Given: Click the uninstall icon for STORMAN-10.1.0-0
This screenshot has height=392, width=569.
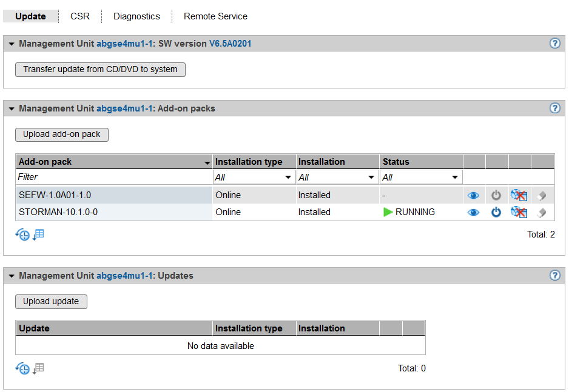Looking at the screenshot, I should pos(519,212).
